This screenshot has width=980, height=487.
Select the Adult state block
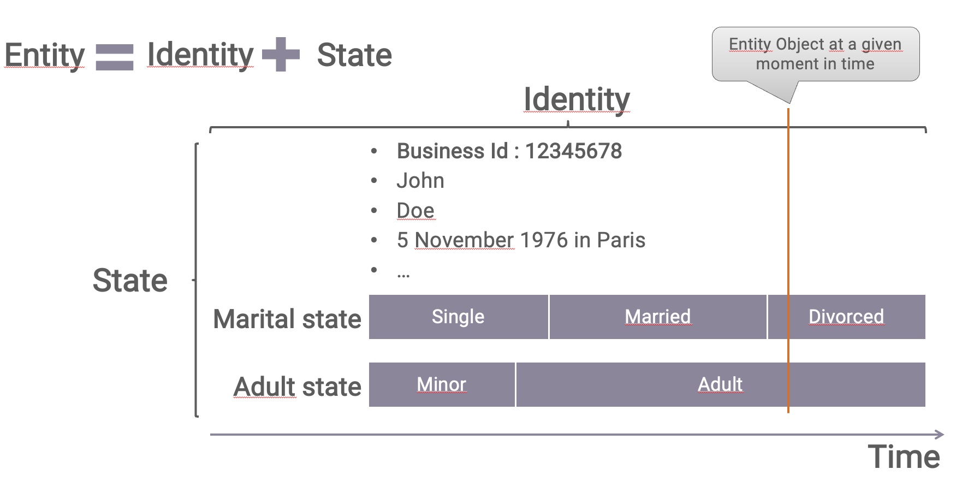point(721,385)
